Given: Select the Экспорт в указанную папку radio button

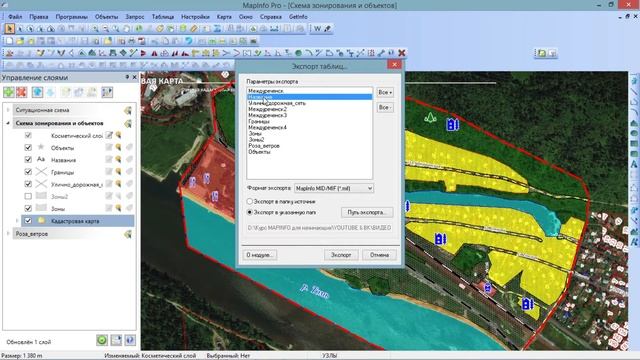Looking at the screenshot, I should click(x=250, y=213).
